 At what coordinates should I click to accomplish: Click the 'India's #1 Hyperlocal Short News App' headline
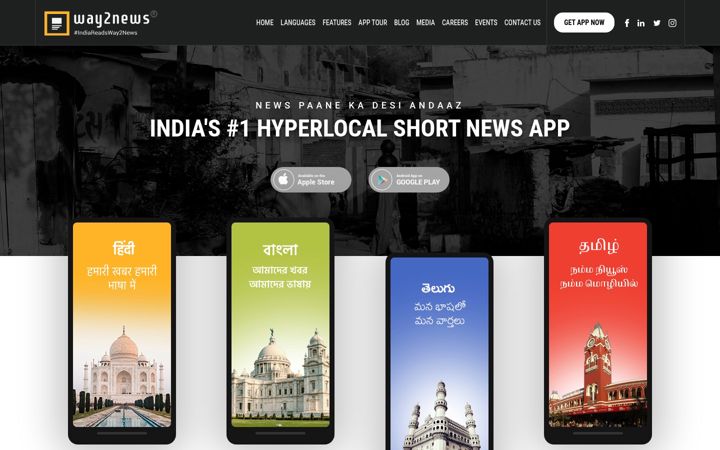point(360,128)
